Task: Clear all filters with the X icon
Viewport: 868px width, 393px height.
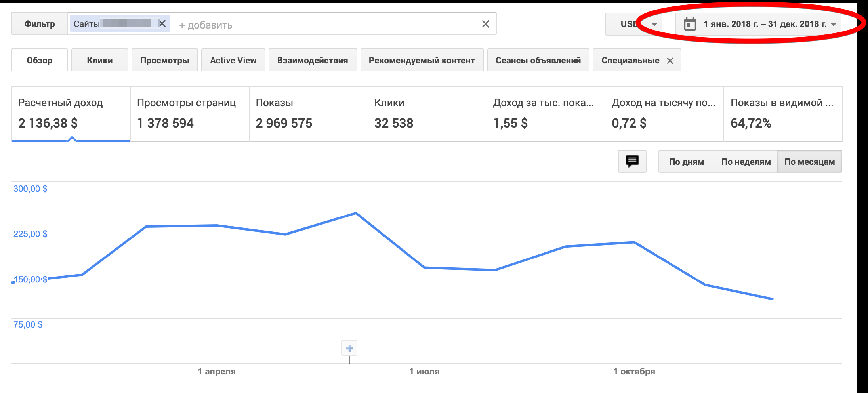Action: tap(485, 24)
